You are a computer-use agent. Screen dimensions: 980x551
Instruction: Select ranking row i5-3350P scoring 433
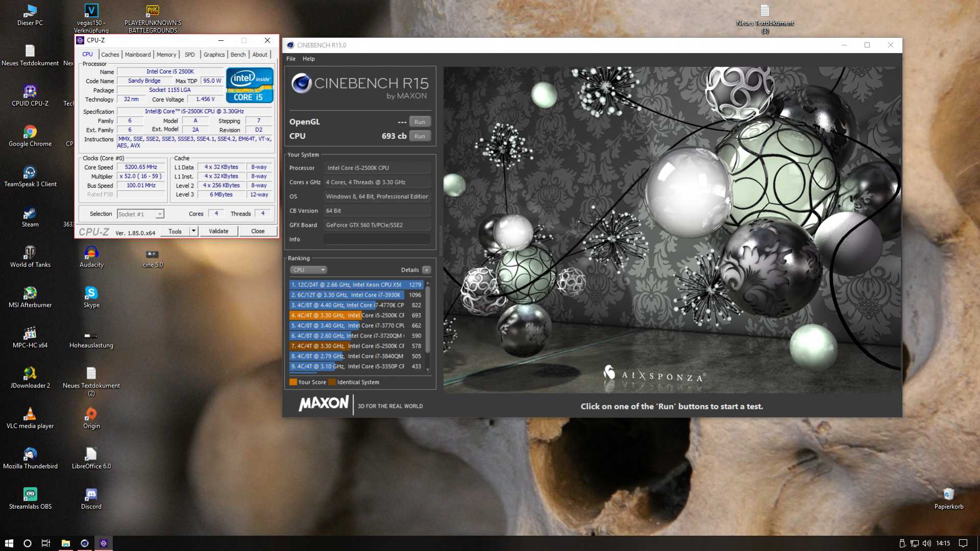pos(356,367)
